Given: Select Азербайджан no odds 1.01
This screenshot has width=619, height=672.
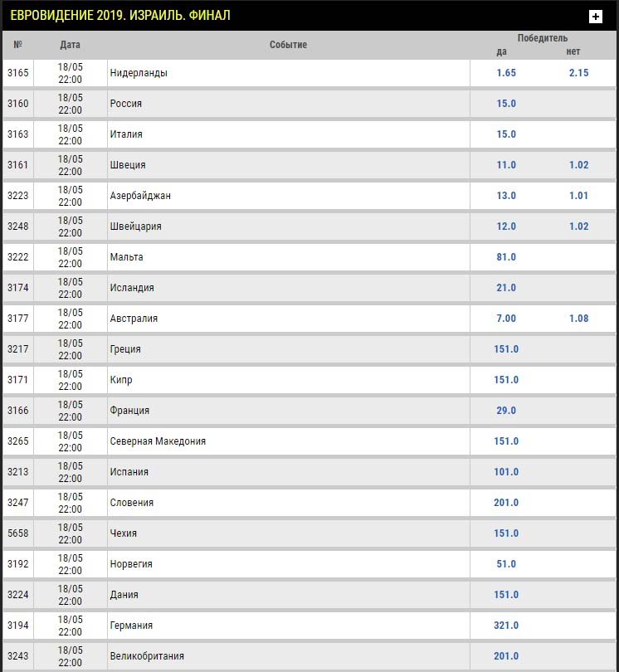Looking at the screenshot, I should [578, 196].
